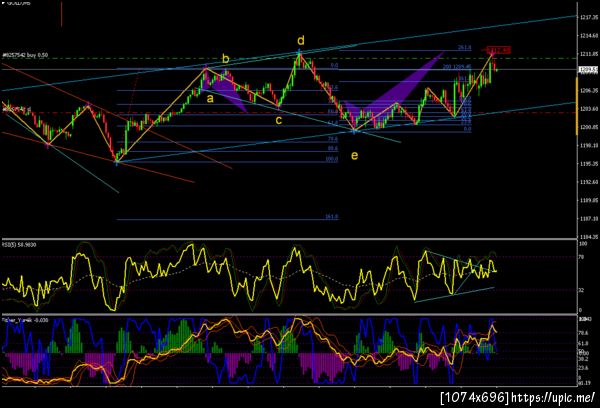Click the RSI scale value 100

pyautogui.click(x=584, y=244)
